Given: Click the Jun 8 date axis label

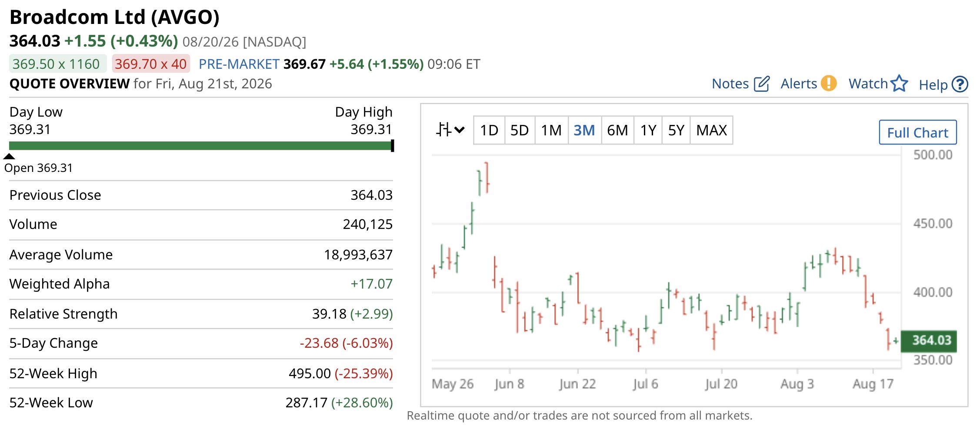Looking at the screenshot, I should [x=509, y=384].
